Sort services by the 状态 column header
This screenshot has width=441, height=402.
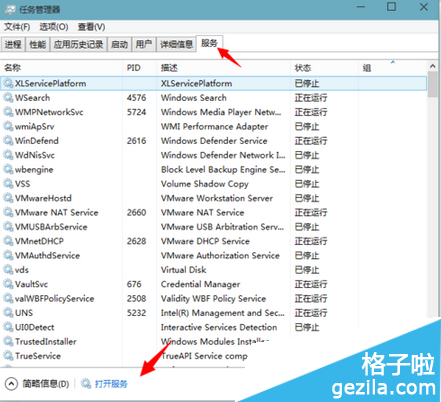(325, 68)
